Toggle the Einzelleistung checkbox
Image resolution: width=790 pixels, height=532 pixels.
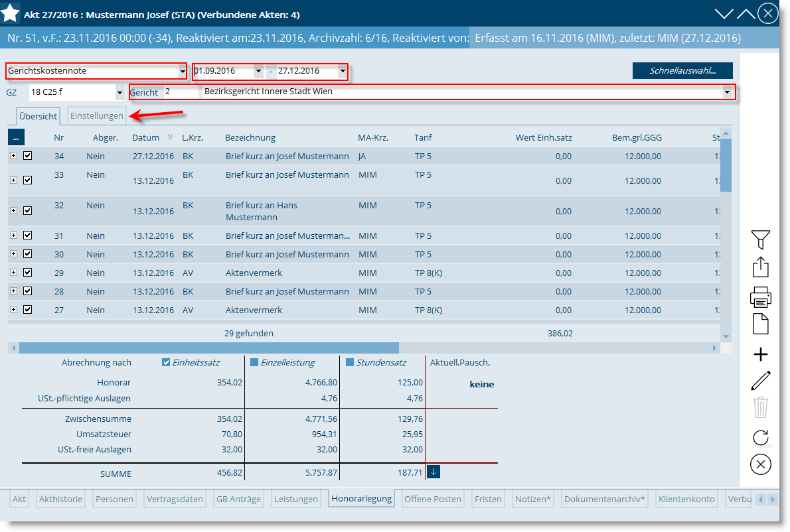[x=254, y=362]
